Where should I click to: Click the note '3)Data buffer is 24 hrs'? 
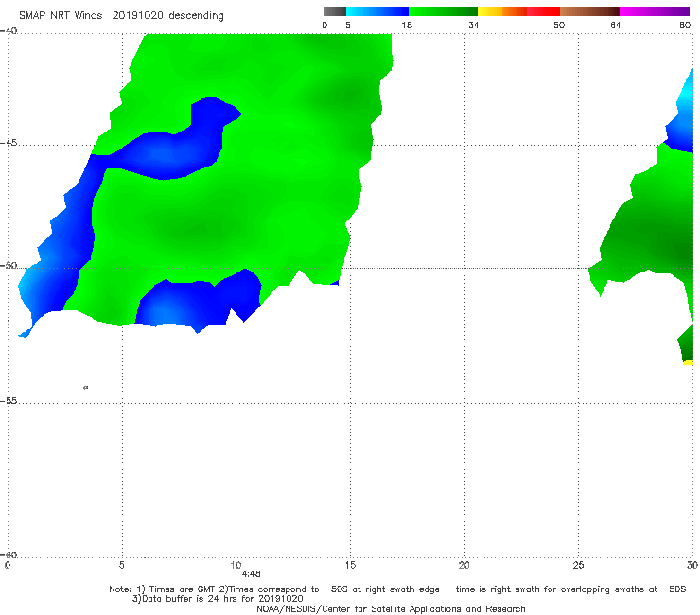click(x=218, y=599)
